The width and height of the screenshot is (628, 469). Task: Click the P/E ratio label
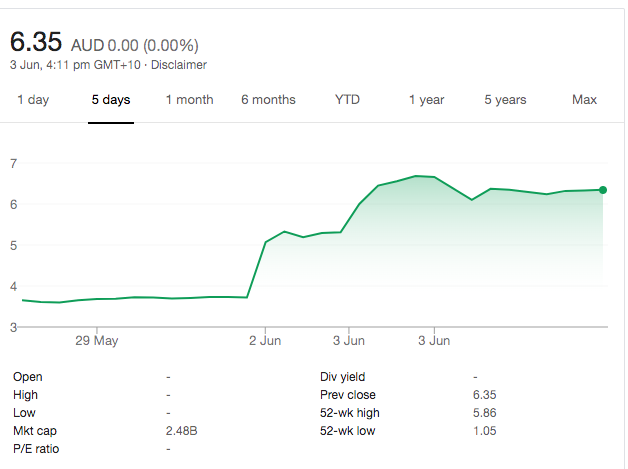(36, 449)
